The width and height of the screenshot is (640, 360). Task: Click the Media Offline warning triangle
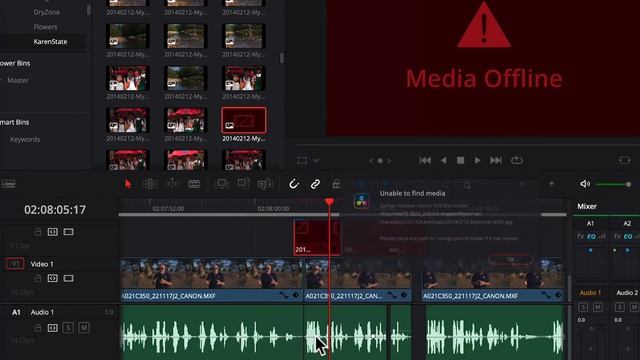[484, 25]
